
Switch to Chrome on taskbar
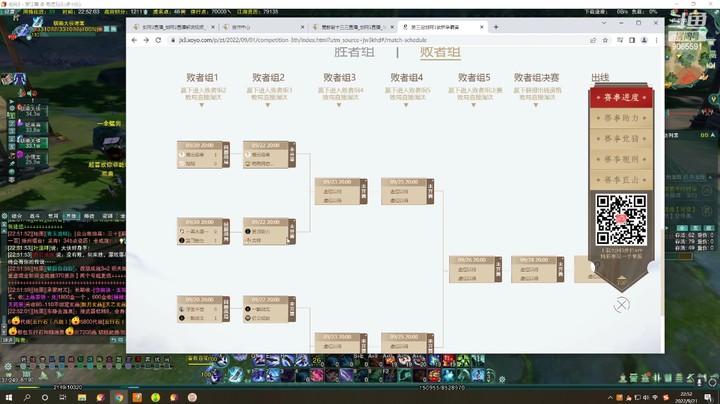coord(118,397)
